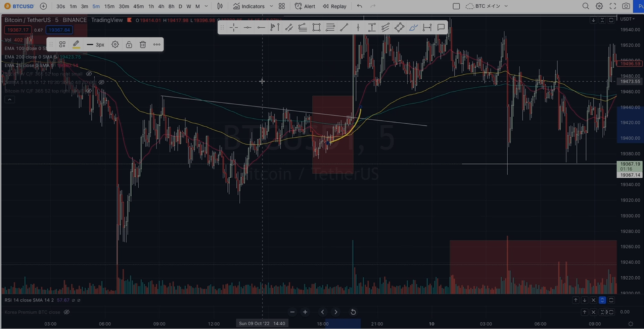This screenshot has width=644, height=329.
Task: Select the 45m timeframe
Action: pyautogui.click(x=138, y=6)
